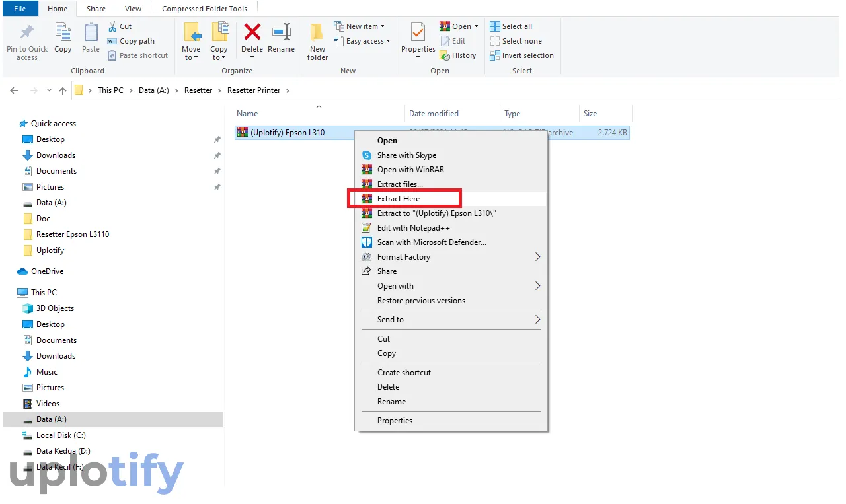
Task: Click the Up one level arrow
Action: click(x=63, y=90)
